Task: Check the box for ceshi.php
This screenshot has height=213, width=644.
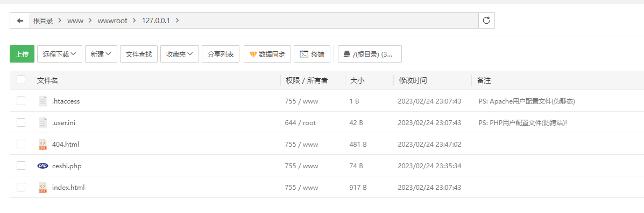Action: point(21,166)
